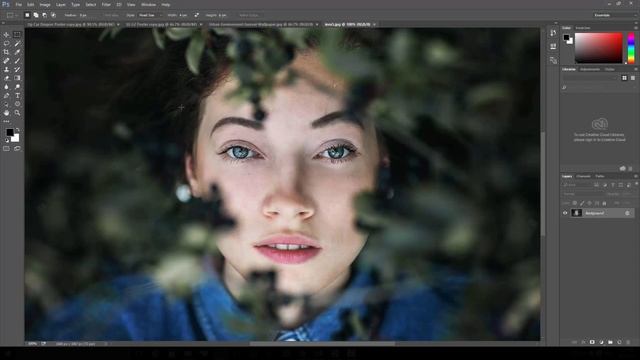Viewport: 640px width, 360px height.
Task: Select the History Brush tool
Action: 17,69
